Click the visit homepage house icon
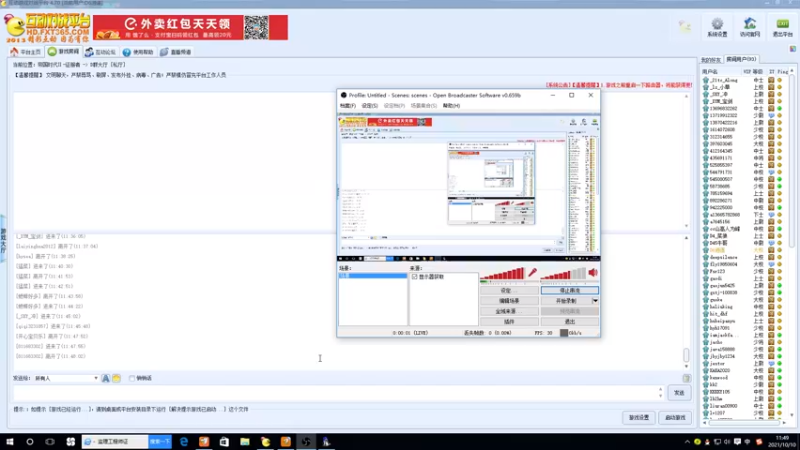The image size is (800, 450). [x=749, y=27]
